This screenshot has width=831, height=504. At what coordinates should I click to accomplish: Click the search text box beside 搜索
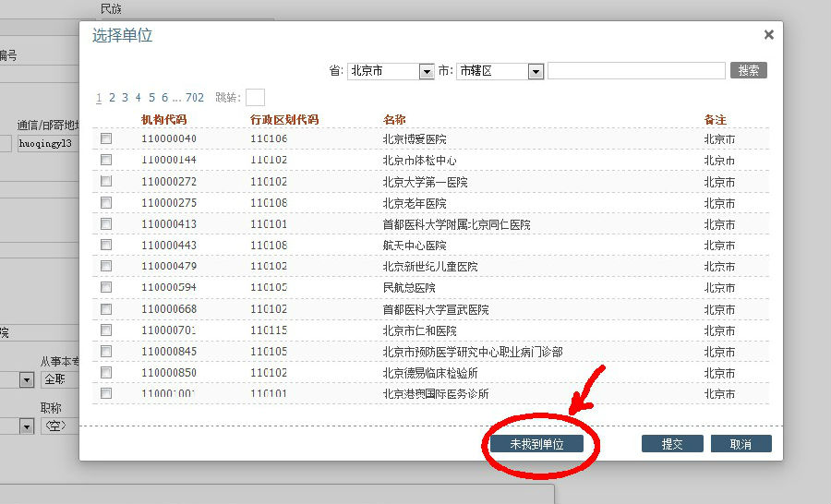point(635,71)
